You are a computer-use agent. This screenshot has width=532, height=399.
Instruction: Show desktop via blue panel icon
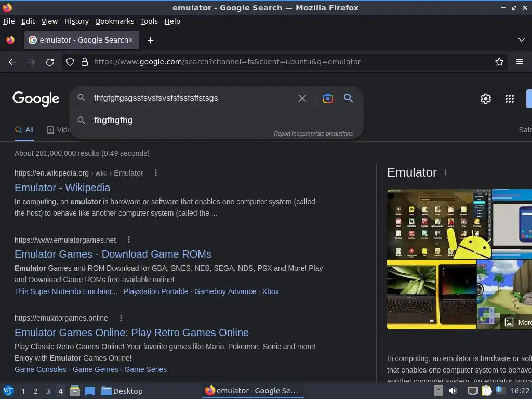[x=90, y=391]
